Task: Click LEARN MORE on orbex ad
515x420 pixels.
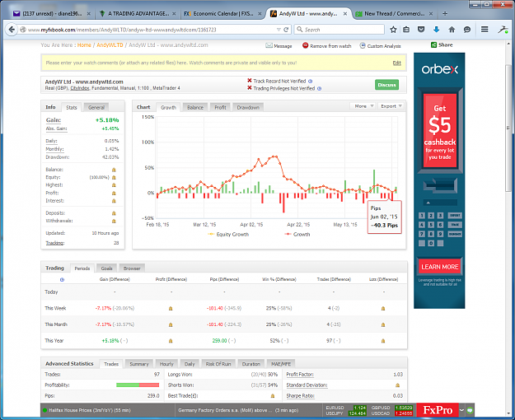Action: click(x=440, y=267)
